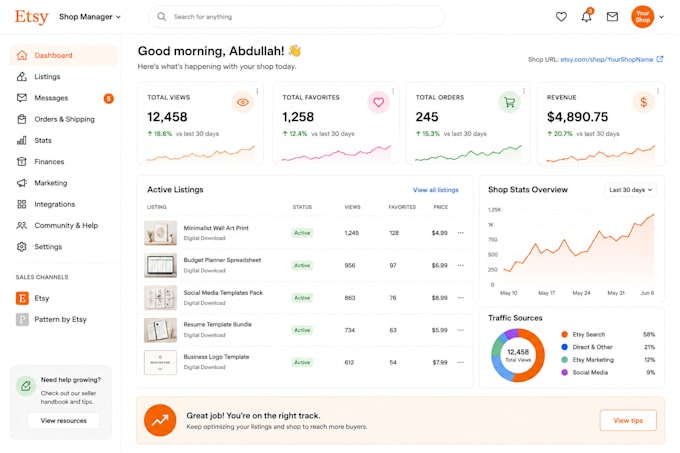Open Social Media Templates Pack thumbnail
Screen dimensions: 680x453
pyautogui.click(x=160, y=298)
